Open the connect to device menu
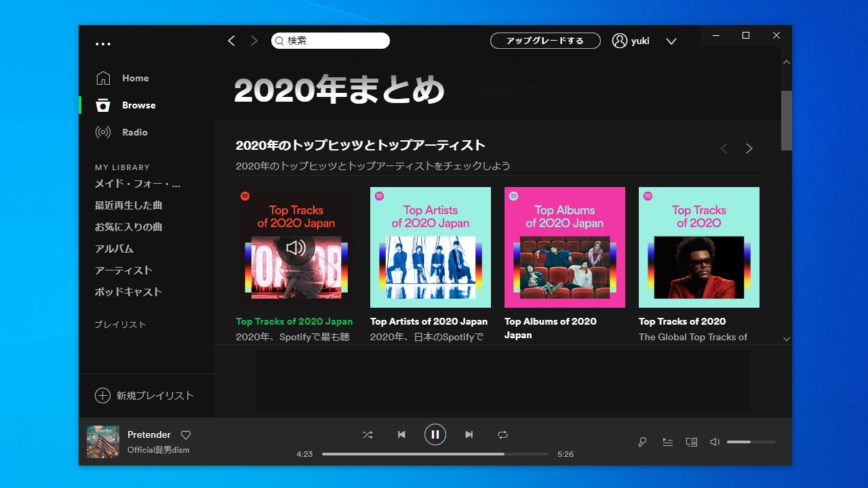 pos(692,442)
